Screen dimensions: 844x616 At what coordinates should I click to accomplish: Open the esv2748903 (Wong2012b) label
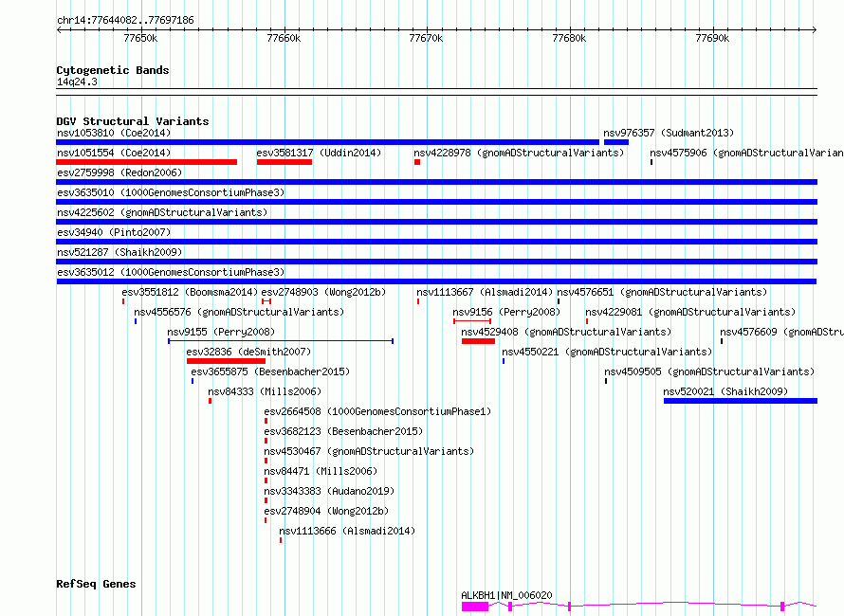click(323, 292)
